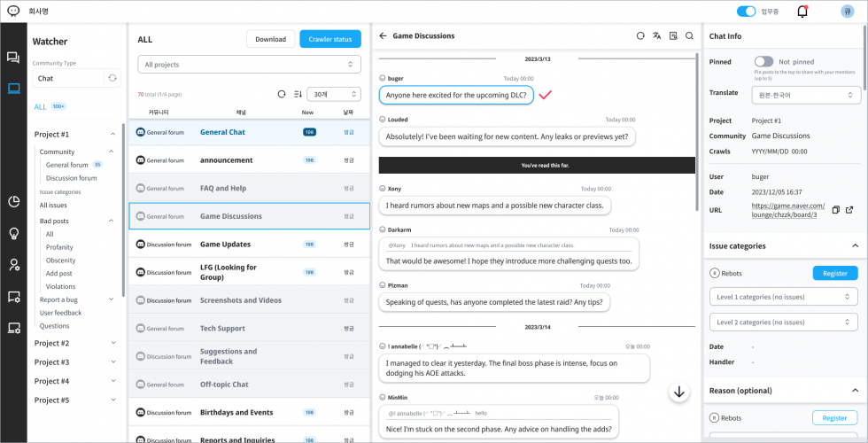Open Level 1 categories dropdown

(784, 297)
